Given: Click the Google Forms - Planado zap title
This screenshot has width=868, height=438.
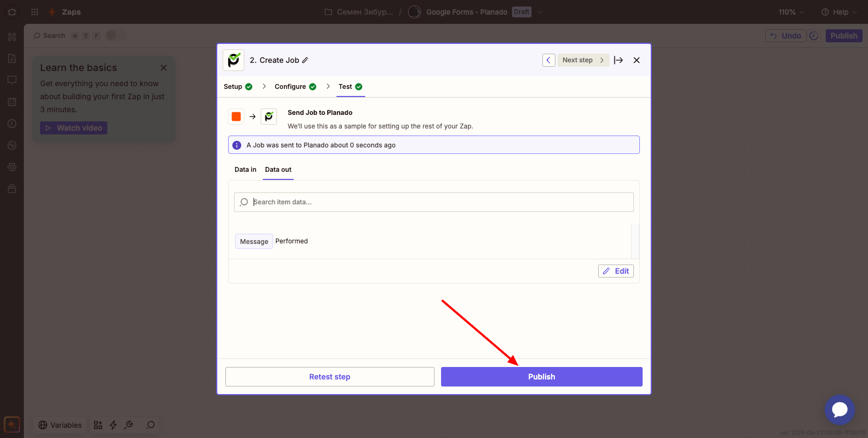Looking at the screenshot, I should (467, 12).
